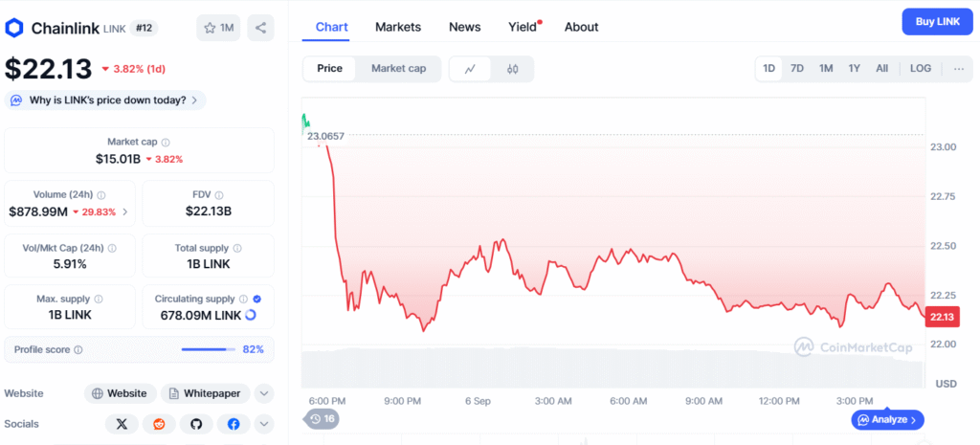
Task: Click the verified checkmark badge for circulating supply
Action: tap(256, 299)
